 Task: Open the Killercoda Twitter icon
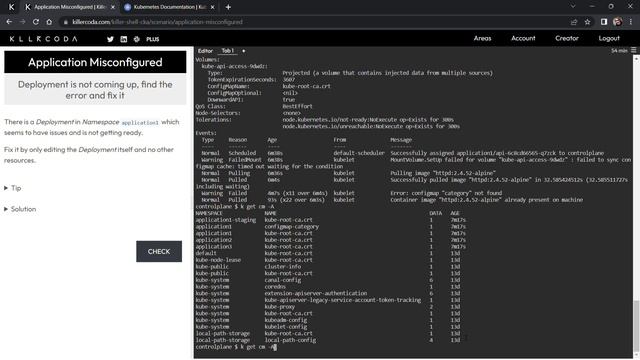click(110, 39)
